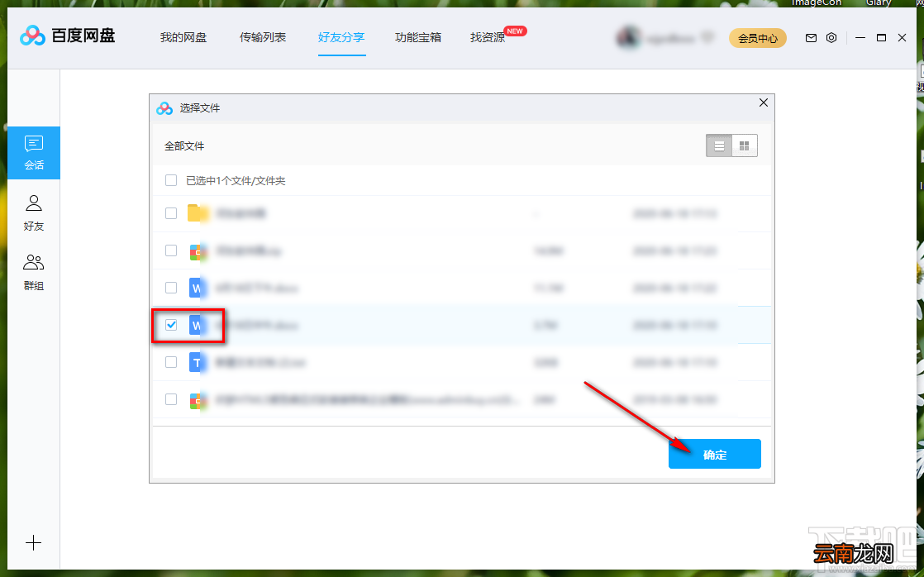The height and width of the screenshot is (577, 924).
Task: Tick the checkbox of the unchecked Word document
Action: 171,288
